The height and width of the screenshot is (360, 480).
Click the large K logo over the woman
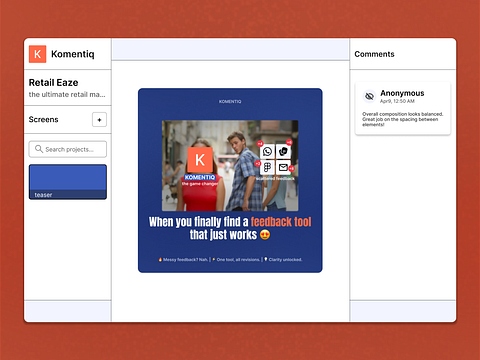pos(200,160)
